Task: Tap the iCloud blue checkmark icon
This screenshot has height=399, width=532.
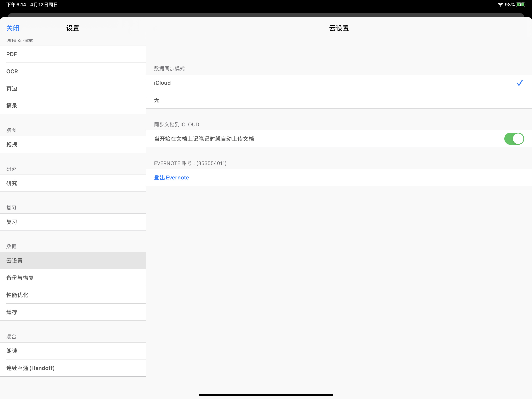Action: coord(520,83)
